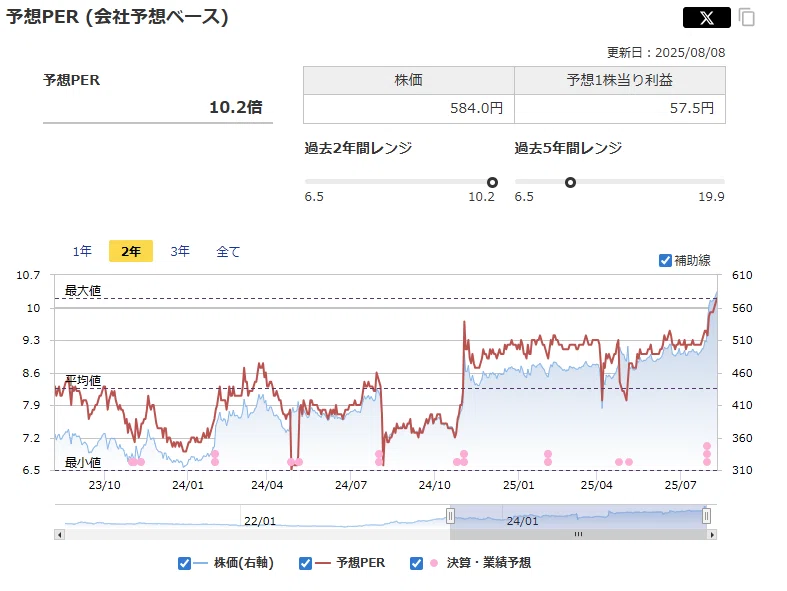Click the 更新日:2025/08/08 text

coord(666,52)
